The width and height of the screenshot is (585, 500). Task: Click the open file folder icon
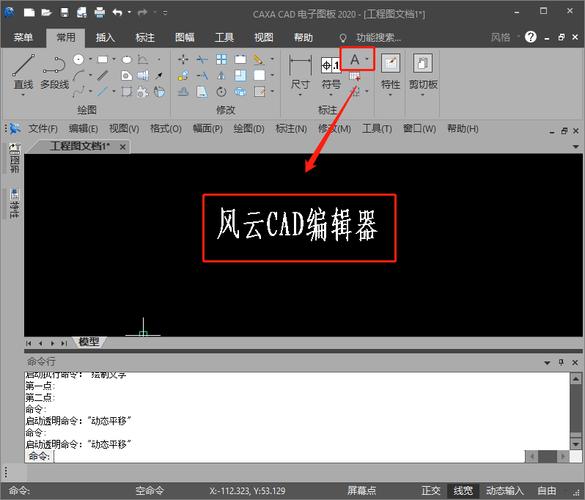46,13
